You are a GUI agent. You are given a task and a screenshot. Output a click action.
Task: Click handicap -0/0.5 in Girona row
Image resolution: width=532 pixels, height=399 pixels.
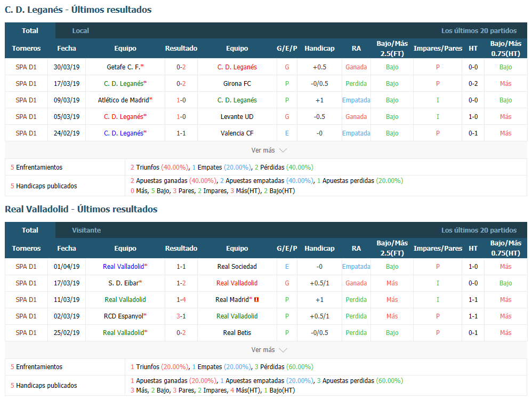tap(319, 84)
